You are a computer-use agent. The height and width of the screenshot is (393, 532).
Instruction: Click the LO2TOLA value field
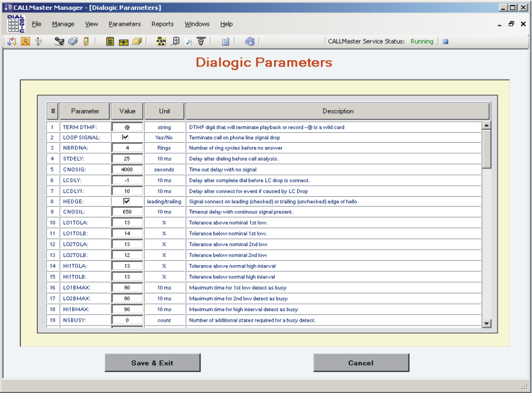(127, 244)
